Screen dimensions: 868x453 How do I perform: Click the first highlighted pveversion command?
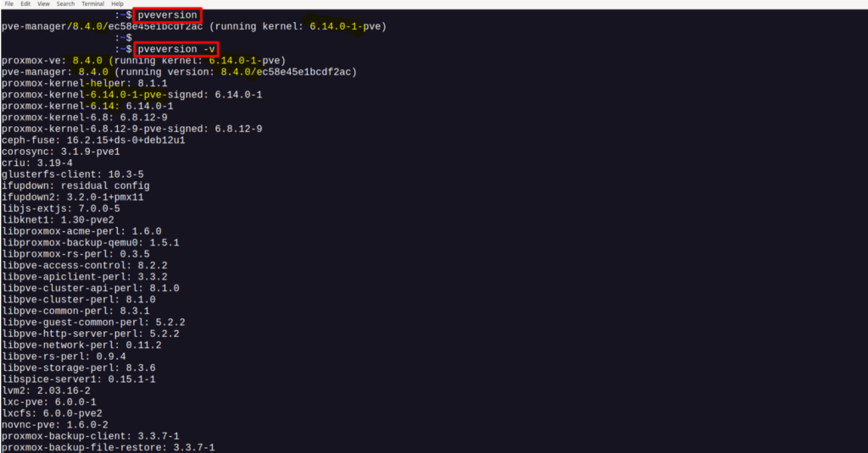[167, 15]
